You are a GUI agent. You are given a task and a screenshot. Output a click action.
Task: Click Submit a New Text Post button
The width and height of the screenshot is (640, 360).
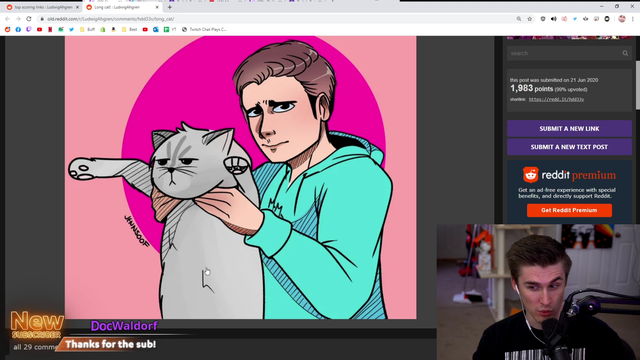click(x=569, y=147)
